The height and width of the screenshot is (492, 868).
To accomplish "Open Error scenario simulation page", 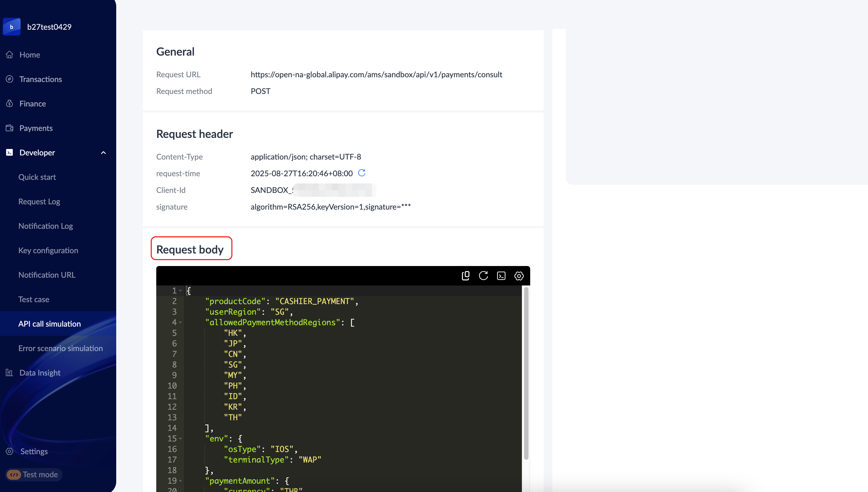I will coord(61,348).
